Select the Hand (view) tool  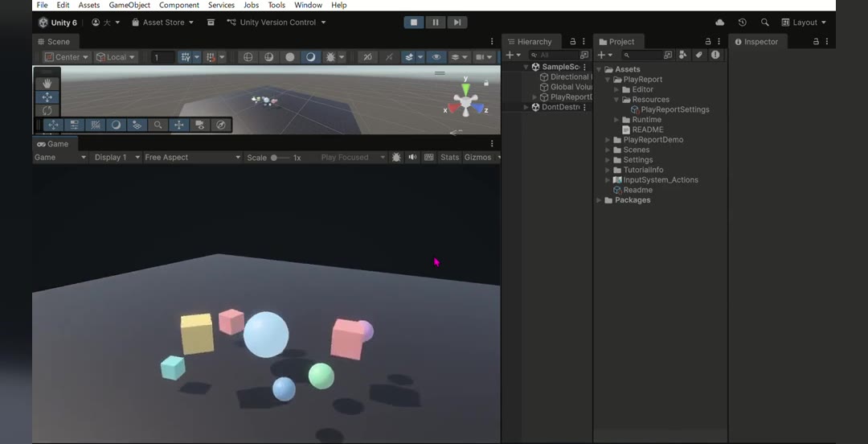pos(47,84)
